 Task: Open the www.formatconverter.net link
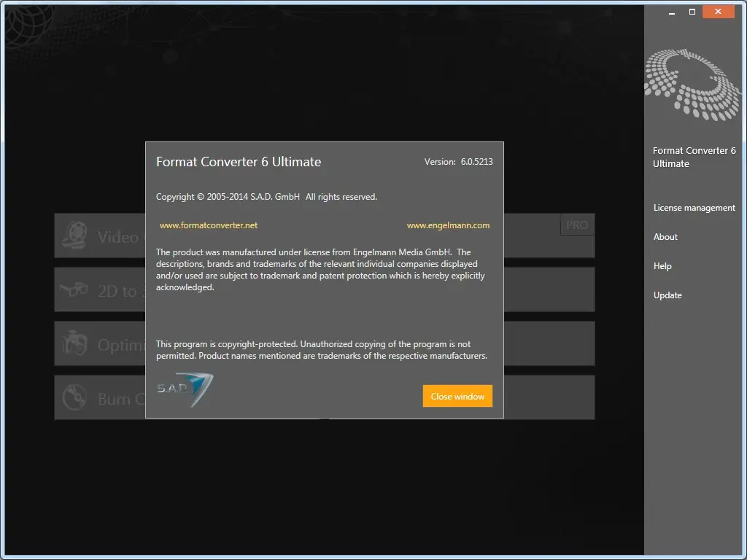point(209,225)
